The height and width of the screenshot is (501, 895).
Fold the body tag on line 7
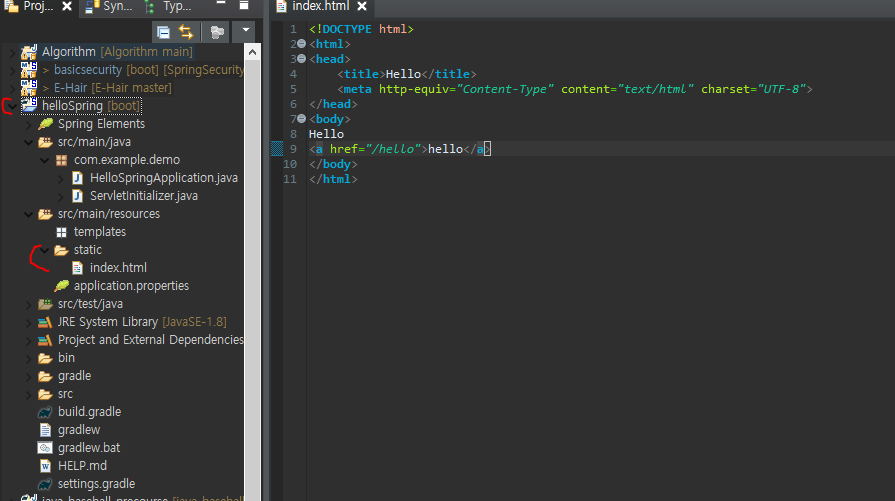pos(301,119)
